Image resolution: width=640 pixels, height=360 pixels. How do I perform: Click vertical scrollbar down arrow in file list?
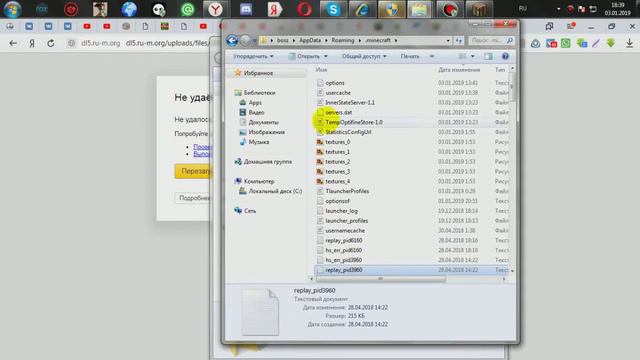point(512,271)
